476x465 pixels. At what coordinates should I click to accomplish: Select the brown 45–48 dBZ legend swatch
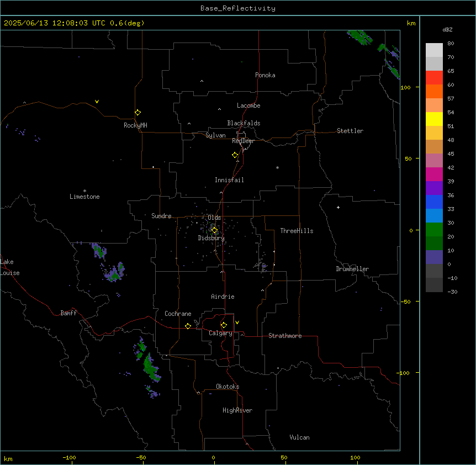(434, 146)
